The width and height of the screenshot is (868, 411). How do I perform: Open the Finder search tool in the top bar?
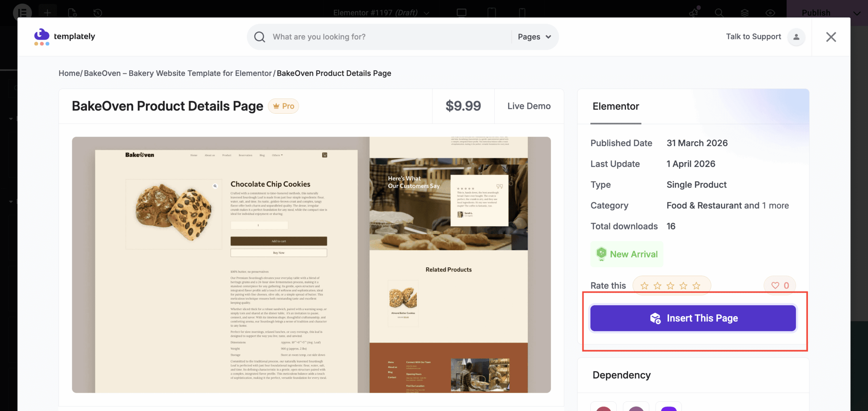pos(719,13)
